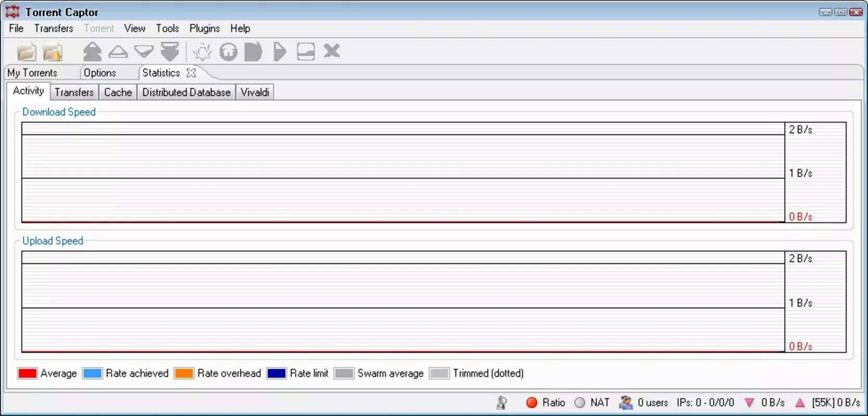Screen dimensions: 868x416
Task: Click the red Average legend swatch
Action: [27, 373]
